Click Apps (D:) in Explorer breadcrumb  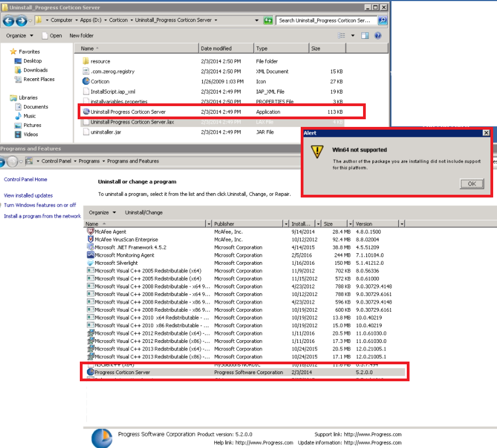pyautogui.click(x=91, y=20)
